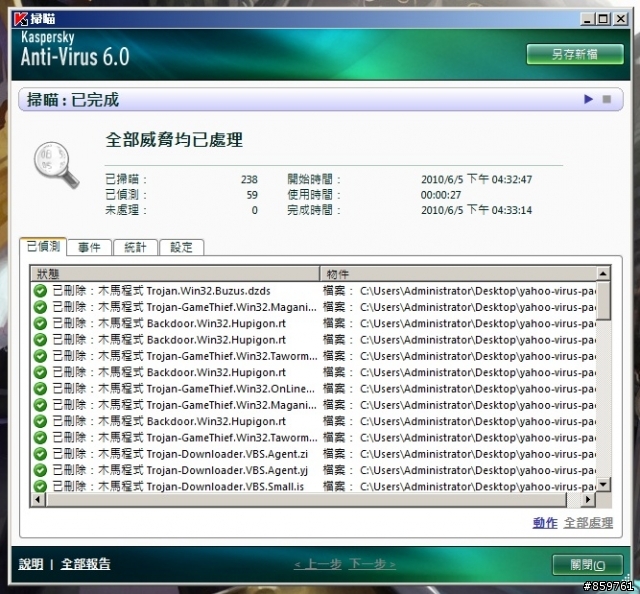
Task: Switch to the 已偵測 tab
Action: click(x=43, y=246)
